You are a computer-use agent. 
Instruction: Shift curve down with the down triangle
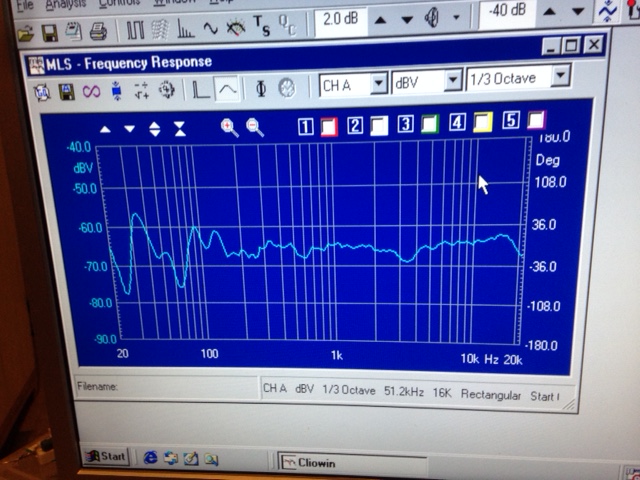pos(129,129)
